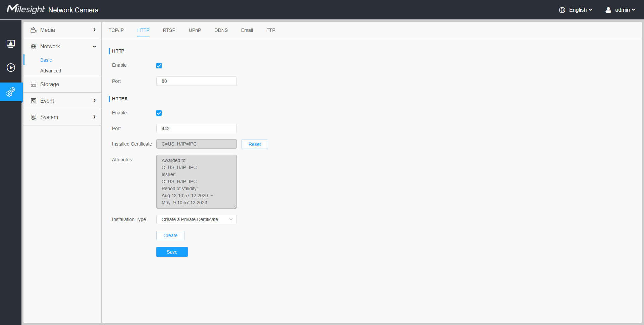The image size is (644, 325).
Task: Uncheck the HTTPS Enable checkbox
Action: [x=159, y=113]
